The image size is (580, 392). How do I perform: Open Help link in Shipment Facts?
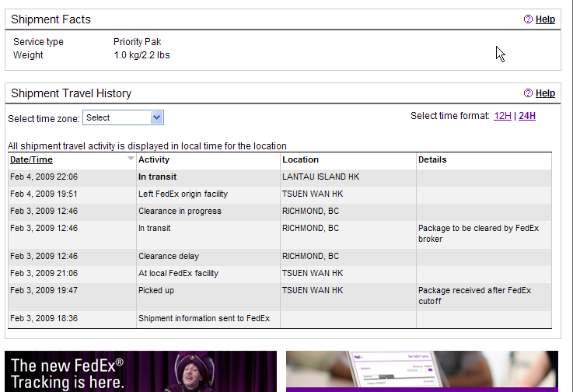(545, 19)
